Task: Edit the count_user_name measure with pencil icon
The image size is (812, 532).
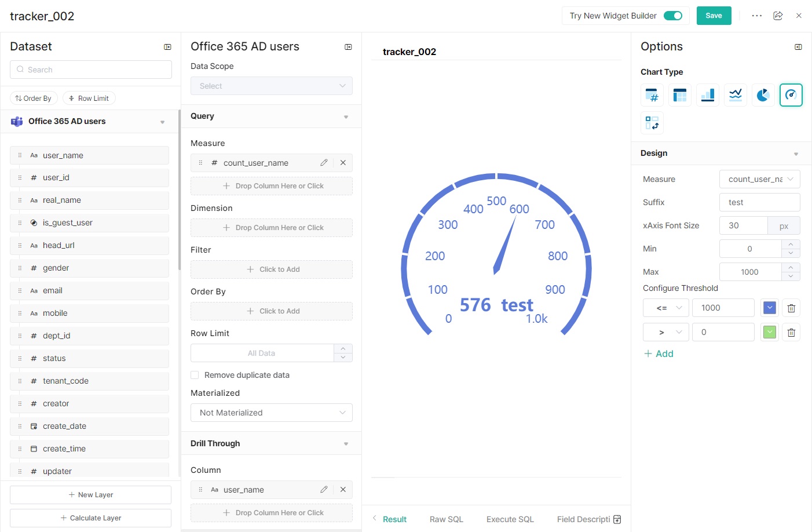Action: point(324,163)
